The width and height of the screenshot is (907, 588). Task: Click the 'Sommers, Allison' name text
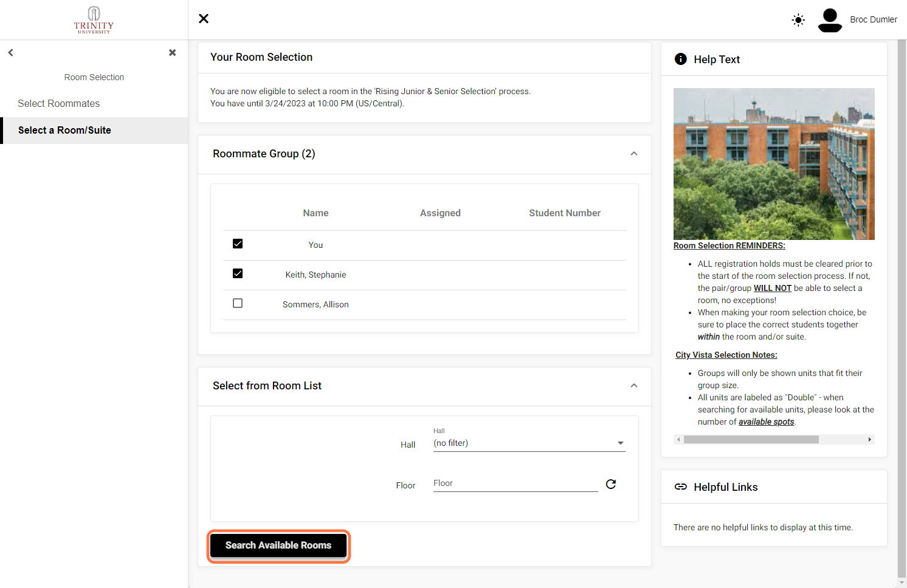tap(316, 305)
